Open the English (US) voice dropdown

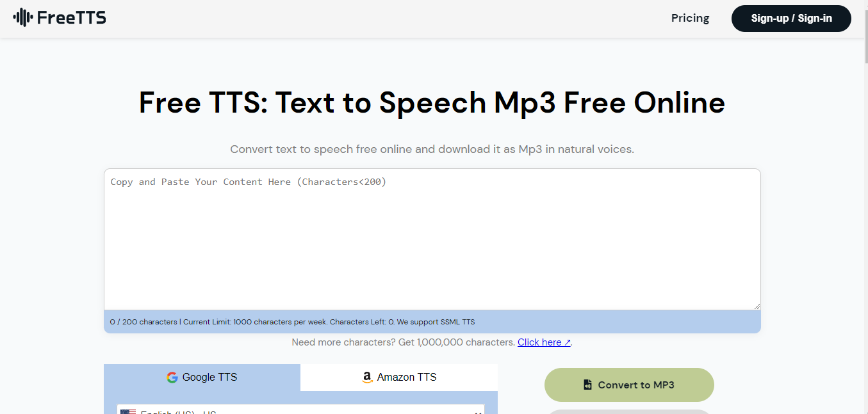click(300, 412)
